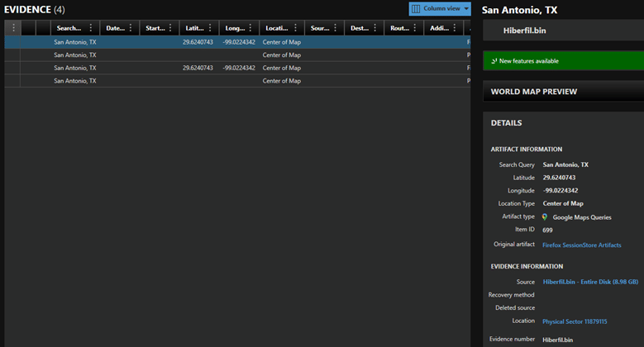Select the second San Antonio, TX row
This screenshot has width=644, height=347.
(75, 55)
